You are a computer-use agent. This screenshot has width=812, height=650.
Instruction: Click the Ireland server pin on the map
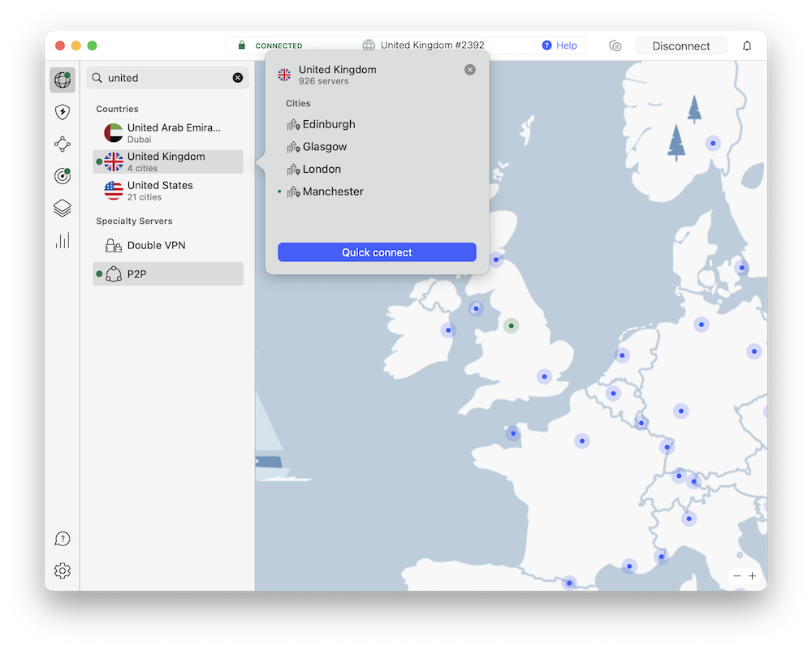[x=448, y=330]
